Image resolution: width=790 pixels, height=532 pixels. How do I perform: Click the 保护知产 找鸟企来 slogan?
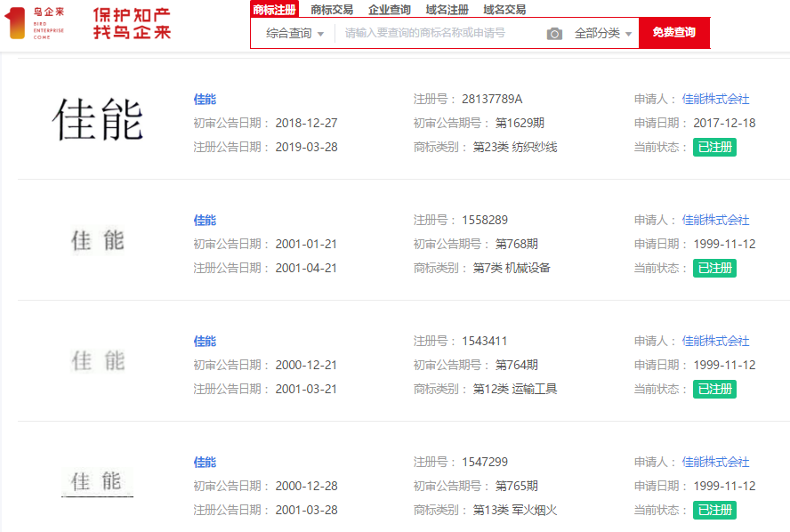tap(132, 23)
